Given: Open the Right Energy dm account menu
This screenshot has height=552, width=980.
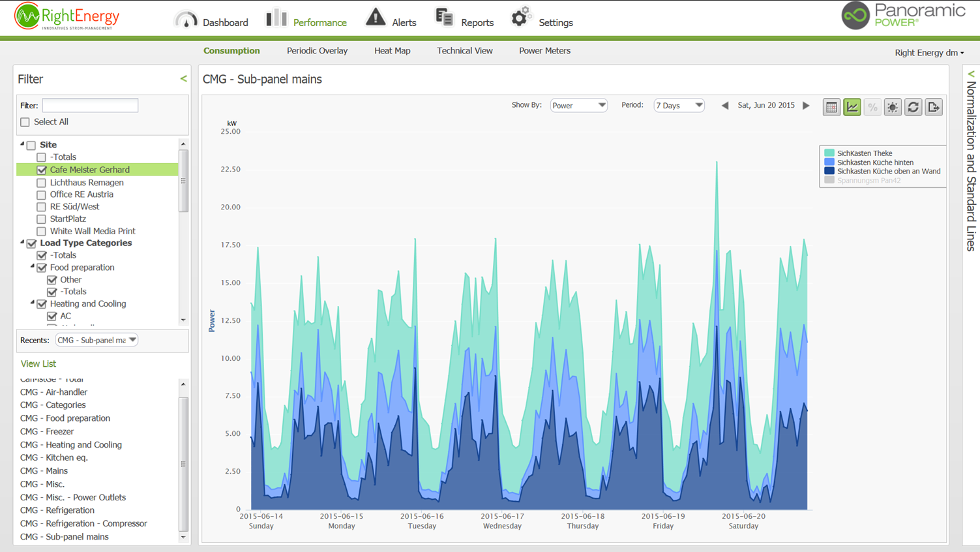Looking at the screenshot, I should (x=928, y=53).
